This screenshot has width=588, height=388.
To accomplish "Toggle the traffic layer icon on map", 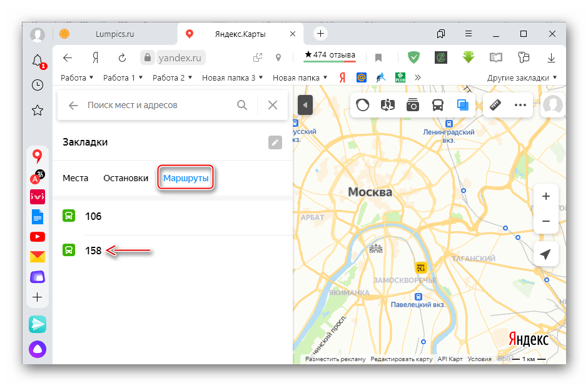I will tap(363, 105).
